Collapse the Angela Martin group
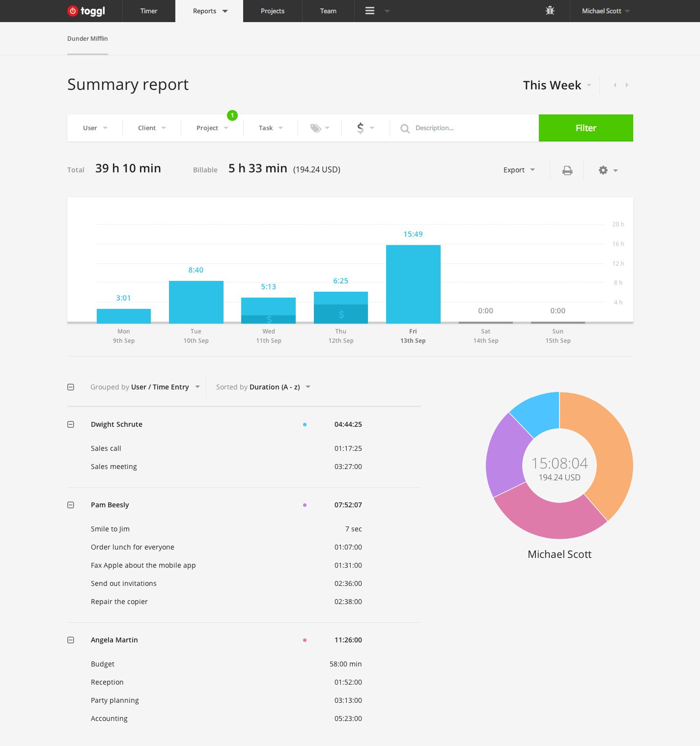700x746 pixels. pos(71,640)
